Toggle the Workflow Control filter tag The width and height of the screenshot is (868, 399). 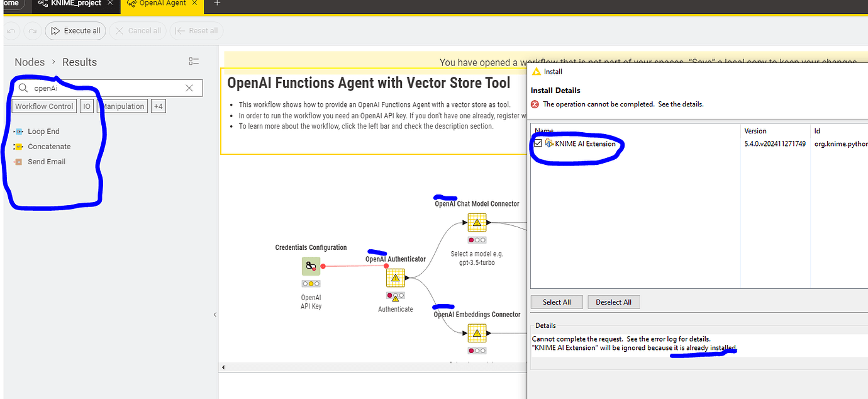(44, 106)
